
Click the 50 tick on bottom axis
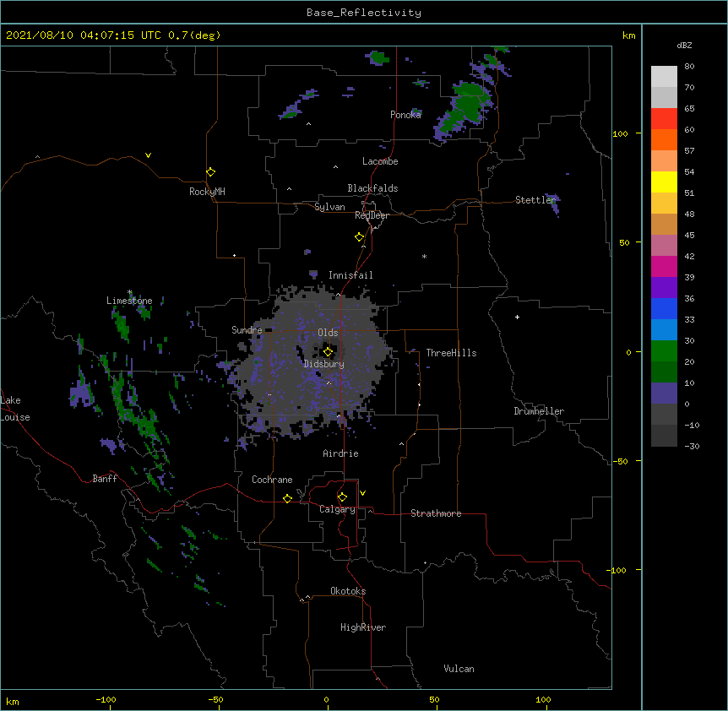tap(433, 699)
